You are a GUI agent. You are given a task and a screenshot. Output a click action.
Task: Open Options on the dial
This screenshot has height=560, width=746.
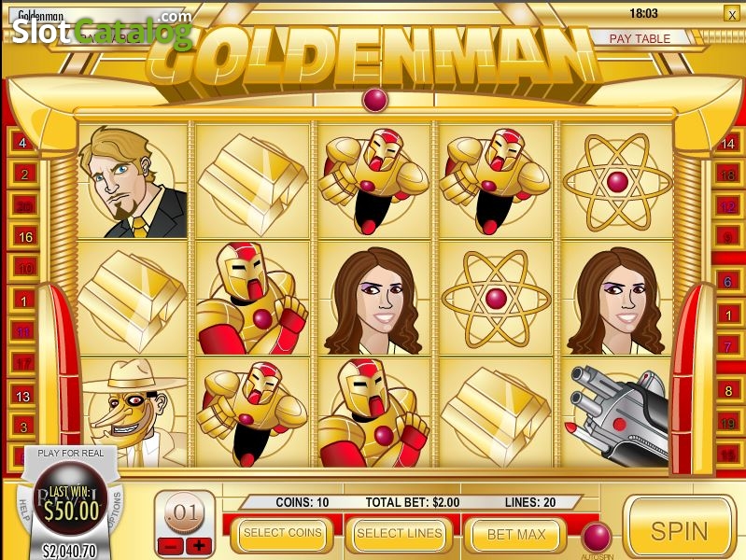[115, 510]
